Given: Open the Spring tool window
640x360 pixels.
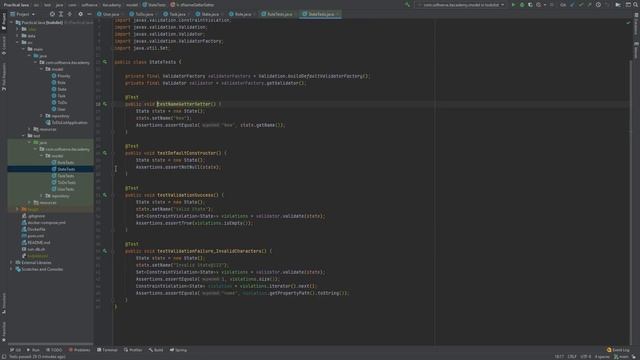Looking at the screenshot, I should click(178, 350).
